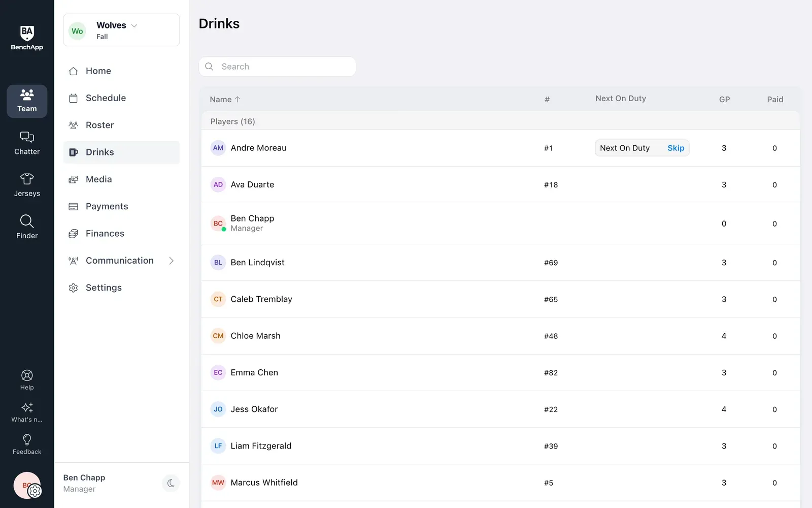Sort by Paid column header
The width and height of the screenshot is (812, 508).
775,100
